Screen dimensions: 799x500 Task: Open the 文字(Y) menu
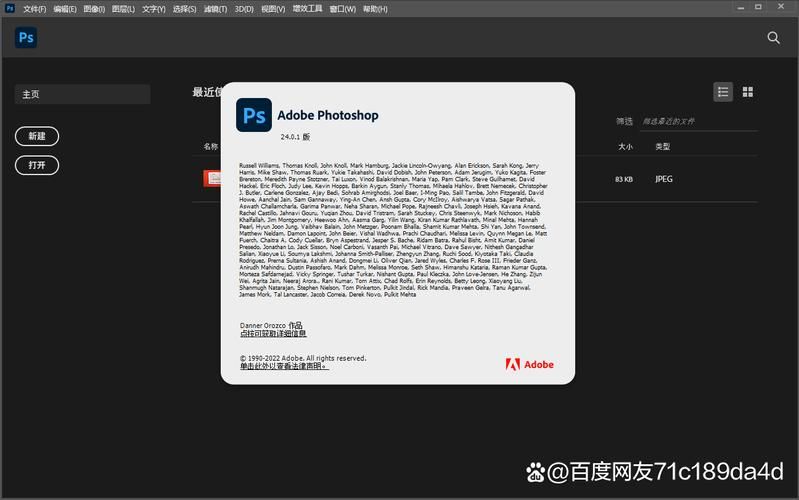point(153,9)
